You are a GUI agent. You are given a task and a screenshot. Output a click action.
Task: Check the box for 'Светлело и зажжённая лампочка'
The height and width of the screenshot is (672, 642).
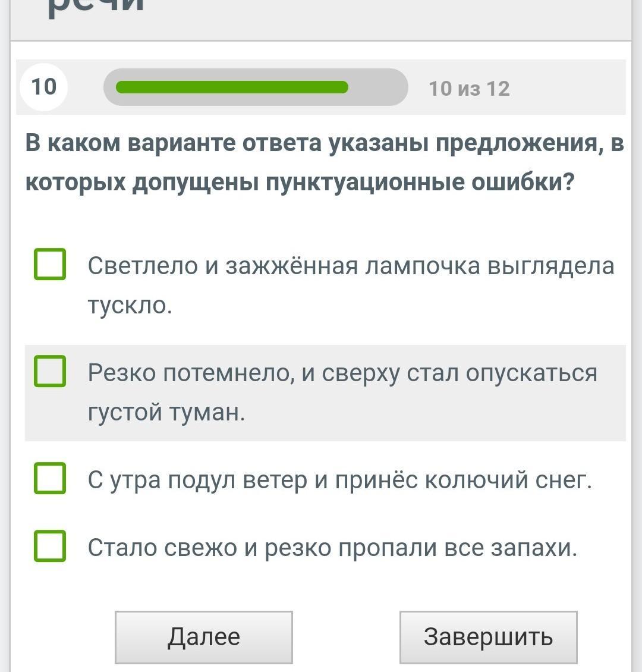pos(50,265)
